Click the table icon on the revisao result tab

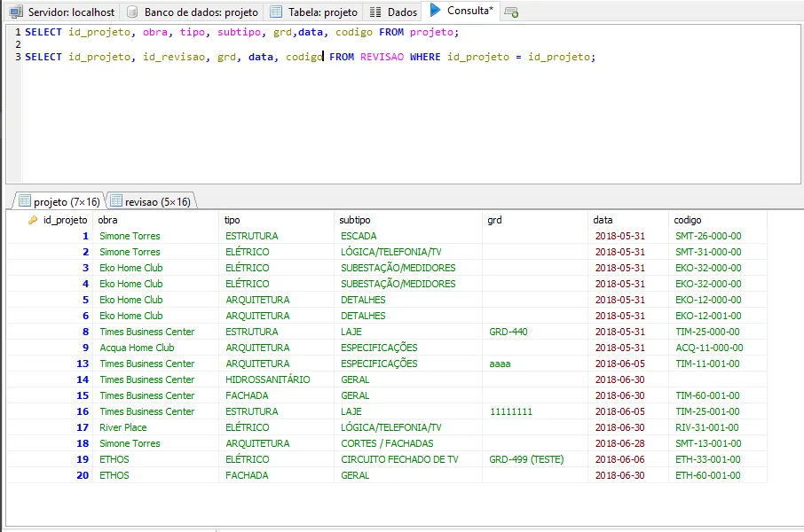click(x=116, y=201)
